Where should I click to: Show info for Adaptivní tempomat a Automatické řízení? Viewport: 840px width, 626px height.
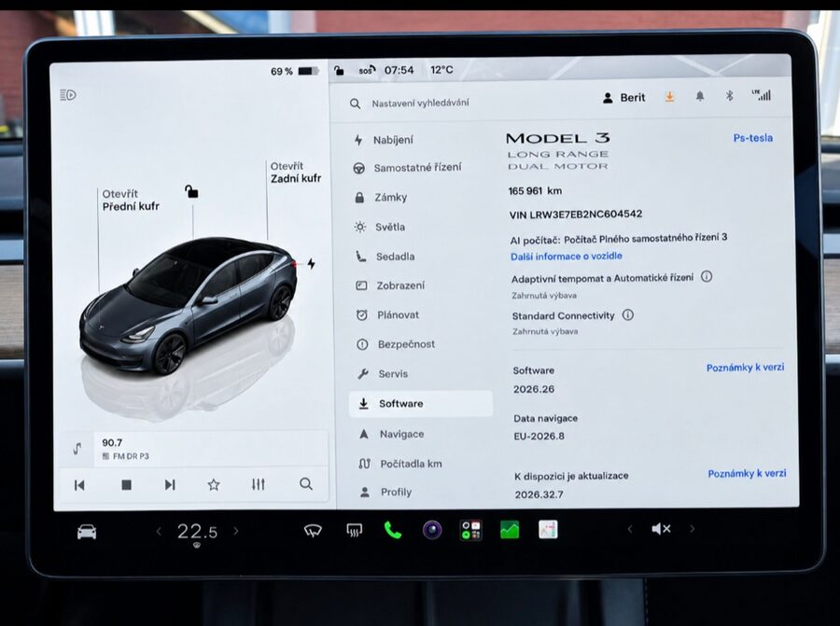pyautogui.click(x=707, y=276)
